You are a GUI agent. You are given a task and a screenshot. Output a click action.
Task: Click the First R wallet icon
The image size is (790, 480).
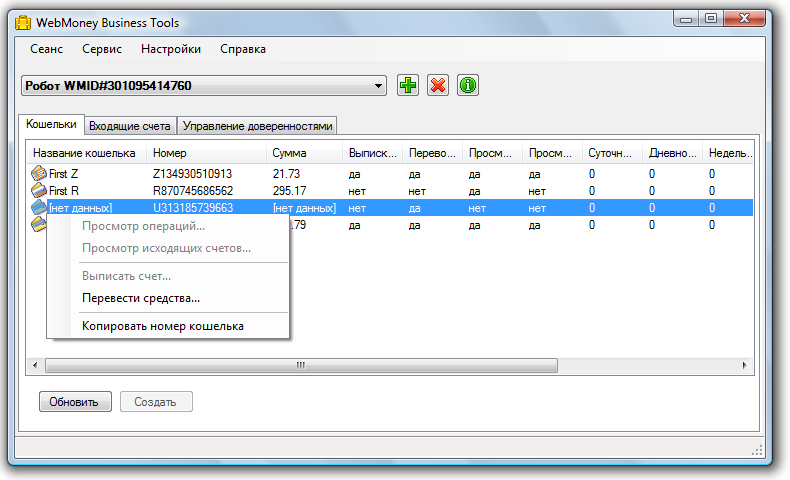point(39,190)
